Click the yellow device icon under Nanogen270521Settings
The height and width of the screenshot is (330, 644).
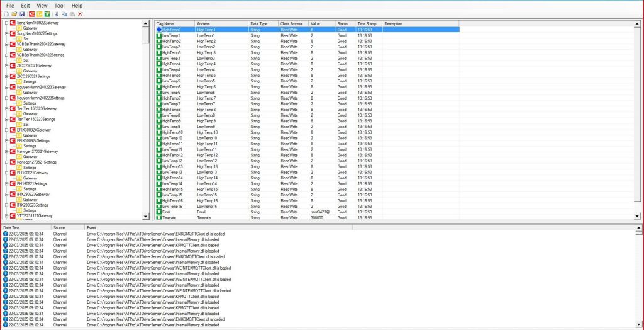pos(19,168)
